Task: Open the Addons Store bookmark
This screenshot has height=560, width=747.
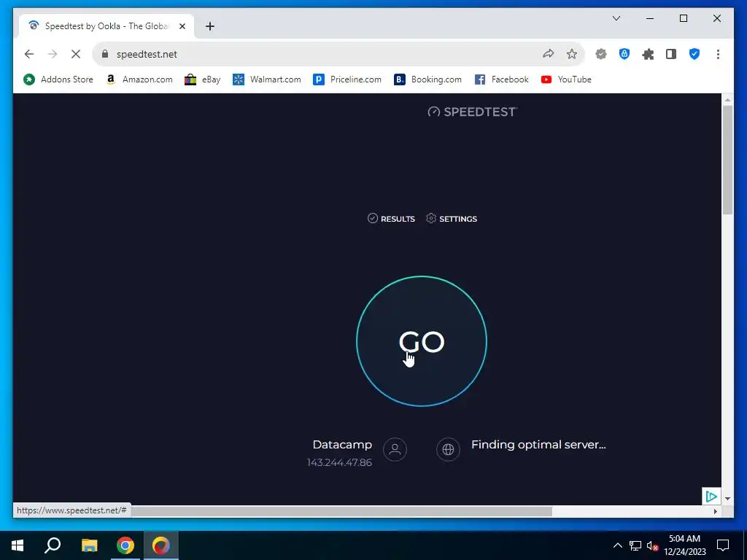Action: 58,79
